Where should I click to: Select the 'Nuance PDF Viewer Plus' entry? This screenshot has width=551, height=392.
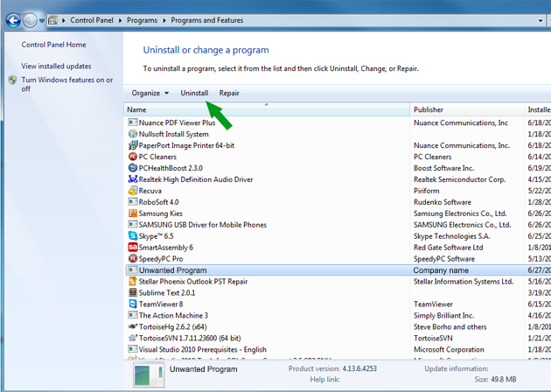[x=177, y=122]
